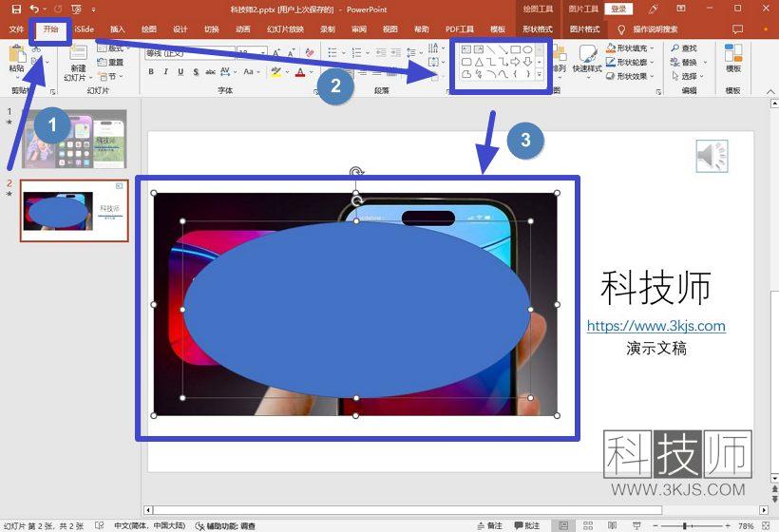Select the text box shape in shapes gallery

click(x=466, y=49)
